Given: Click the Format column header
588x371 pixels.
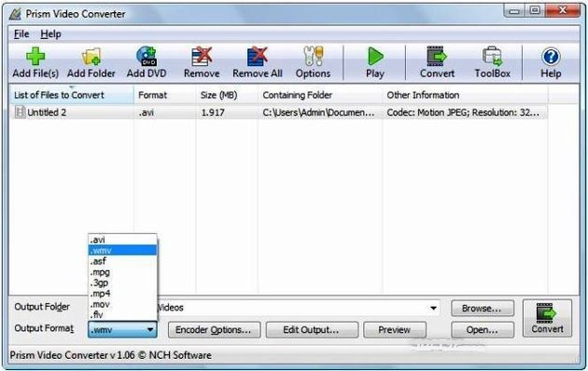Looking at the screenshot, I should coord(165,95).
